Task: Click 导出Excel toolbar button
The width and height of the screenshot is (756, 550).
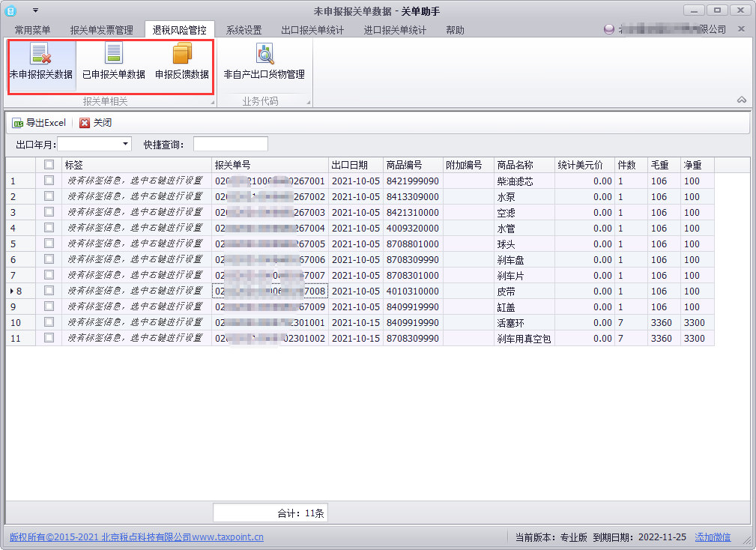Action: coord(39,123)
